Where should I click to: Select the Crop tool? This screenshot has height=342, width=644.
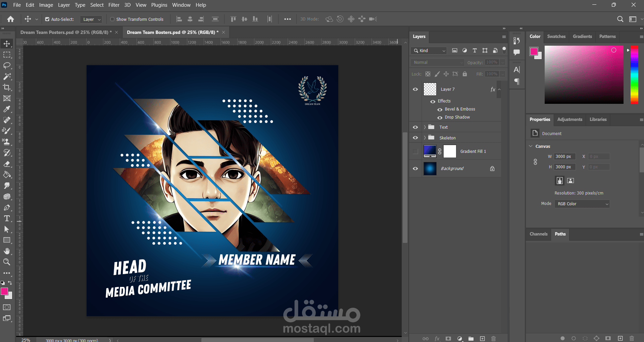coord(7,87)
